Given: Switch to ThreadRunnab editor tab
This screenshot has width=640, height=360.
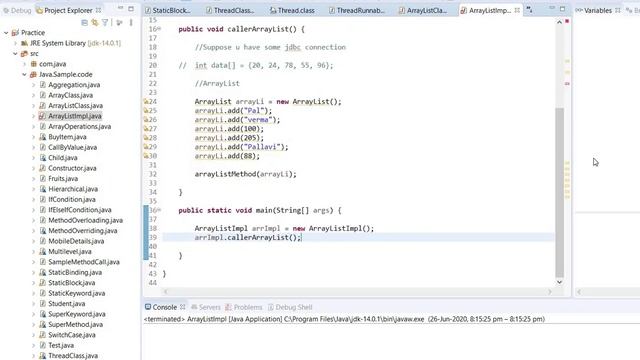Looking at the screenshot, I should tap(357, 10).
